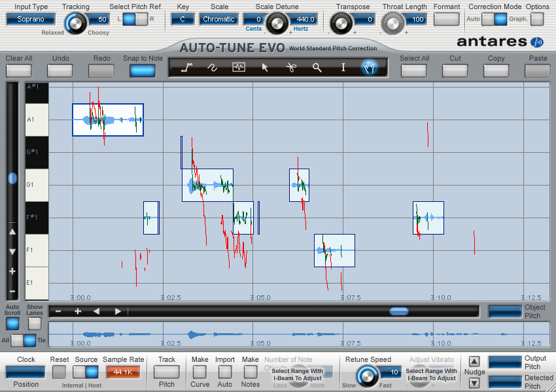Select the Note tool waveform icon

[x=239, y=67]
